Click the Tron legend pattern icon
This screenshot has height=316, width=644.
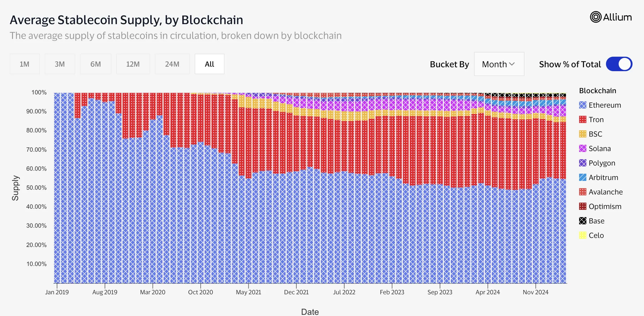click(583, 119)
